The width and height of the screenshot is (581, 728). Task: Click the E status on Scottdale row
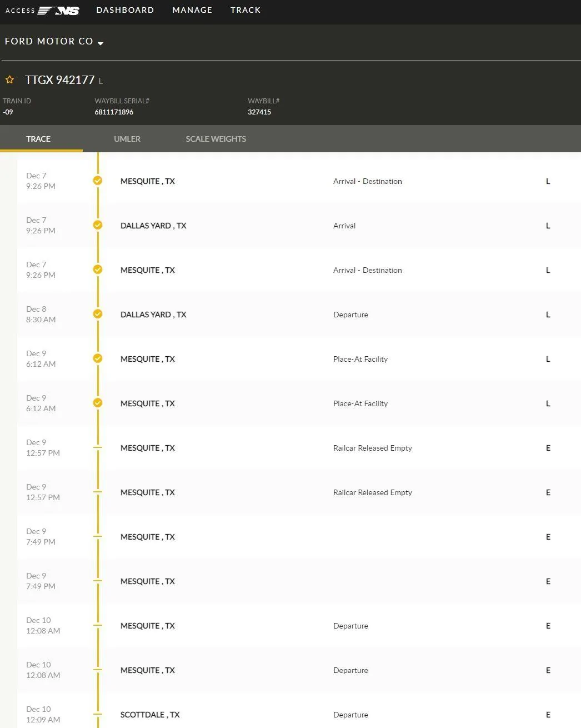(548, 715)
